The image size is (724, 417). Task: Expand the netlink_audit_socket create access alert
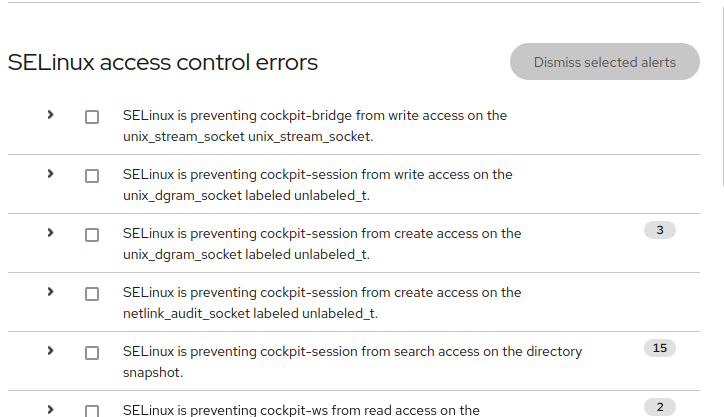(x=50, y=292)
